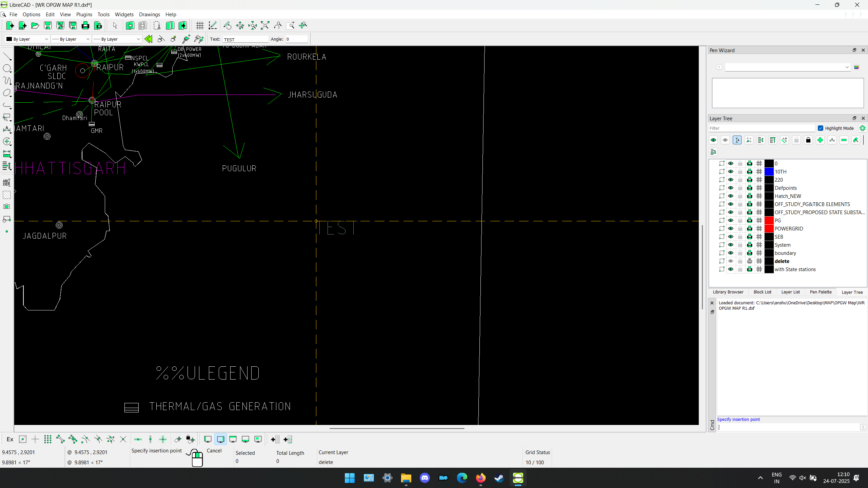Click the layer Filter input field
The height and width of the screenshot is (488, 868).
point(762,128)
